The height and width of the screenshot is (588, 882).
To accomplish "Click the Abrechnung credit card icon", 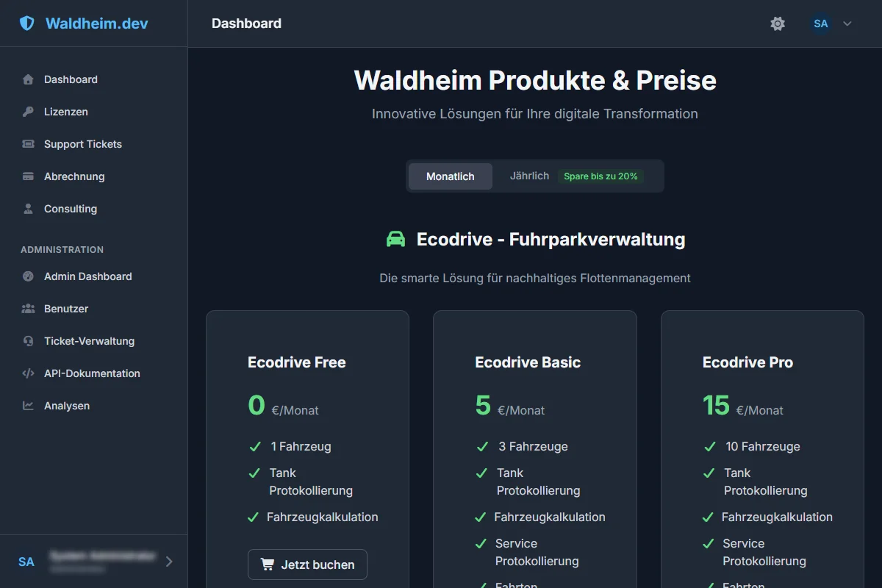I will coord(28,176).
